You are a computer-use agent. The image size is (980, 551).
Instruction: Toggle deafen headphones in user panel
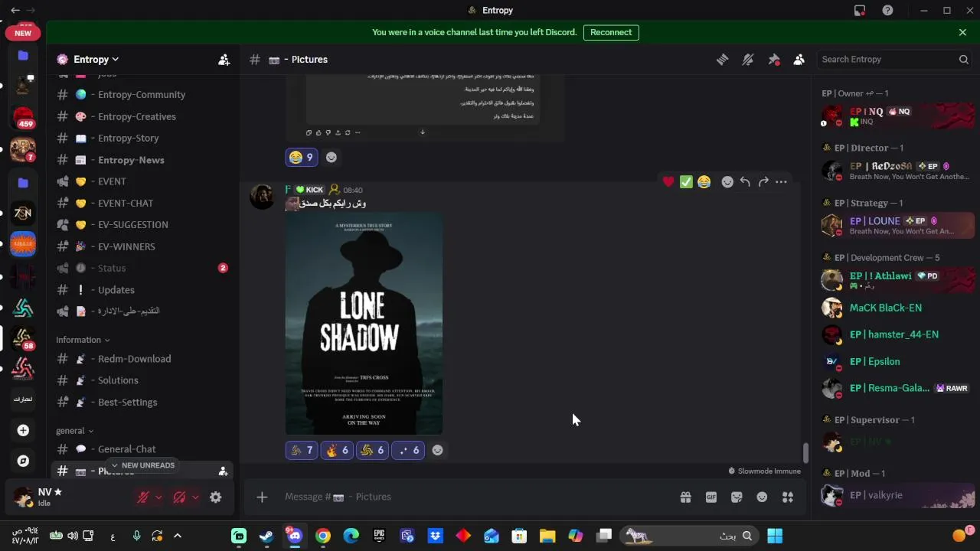click(179, 497)
